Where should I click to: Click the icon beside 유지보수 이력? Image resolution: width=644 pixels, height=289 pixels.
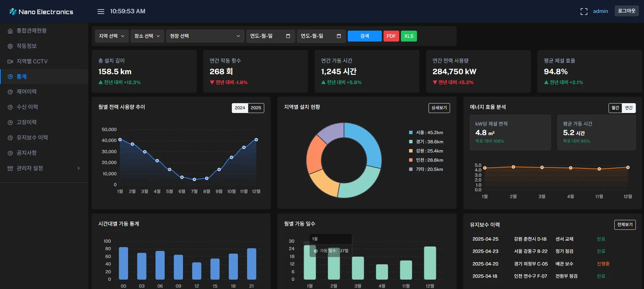coord(10,138)
